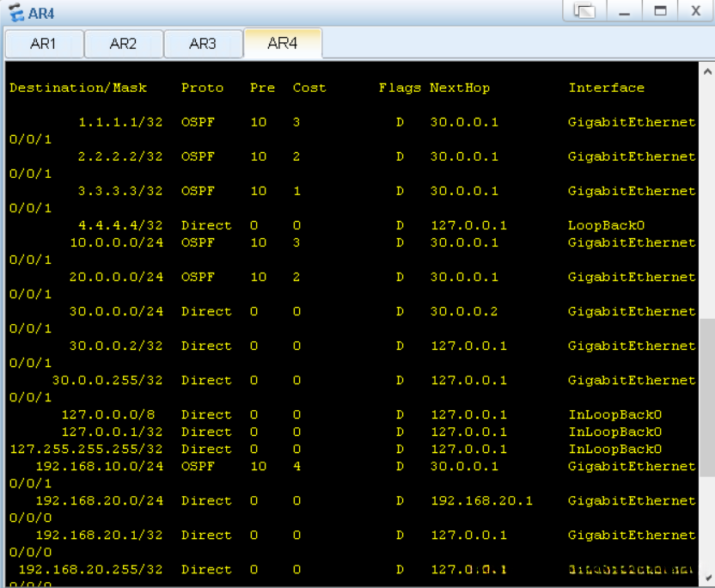Image resolution: width=715 pixels, height=588 pixels.
Task: Click destination 192.168.20.0/24
Action: (100, 500)
